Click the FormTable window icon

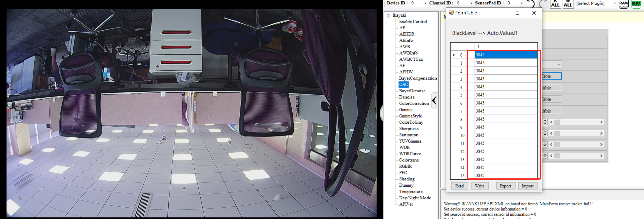tap(451, 13)
